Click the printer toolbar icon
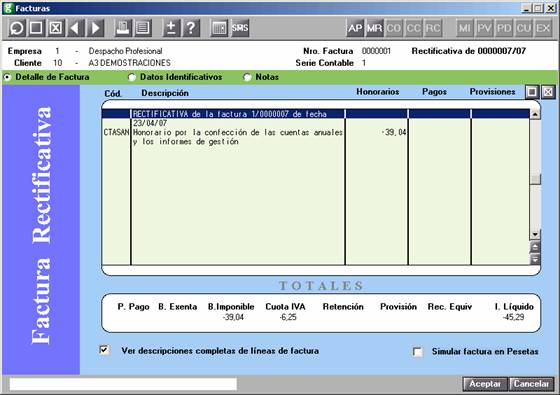Viewport: 560px width, 395px height. tap(123, 28)
